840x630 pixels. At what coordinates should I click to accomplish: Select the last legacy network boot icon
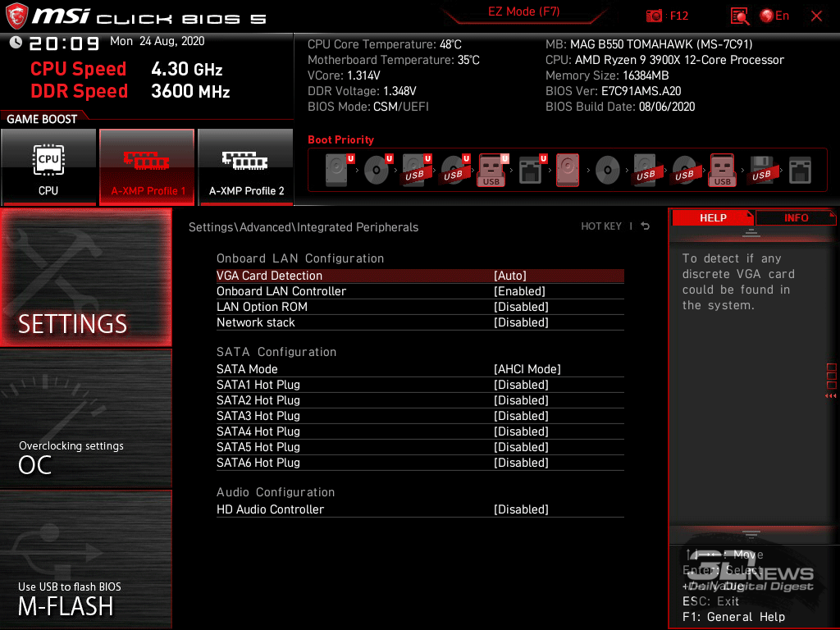pyautogui.click(x=800, y=170)
